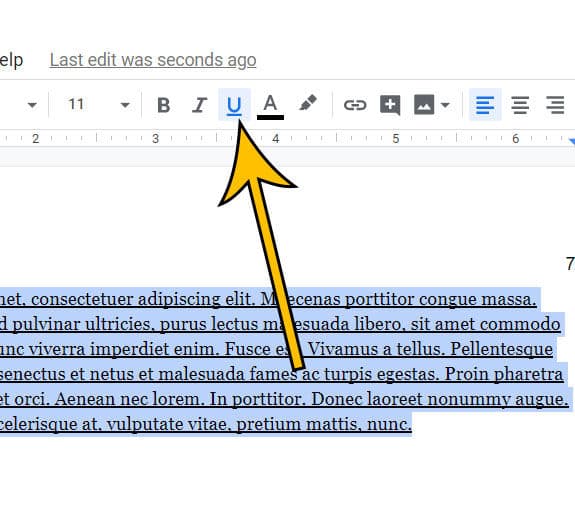Click 'pretium mattis, nunc.' in the last line
The image size is (575, 516).
(x=323, y=425)
